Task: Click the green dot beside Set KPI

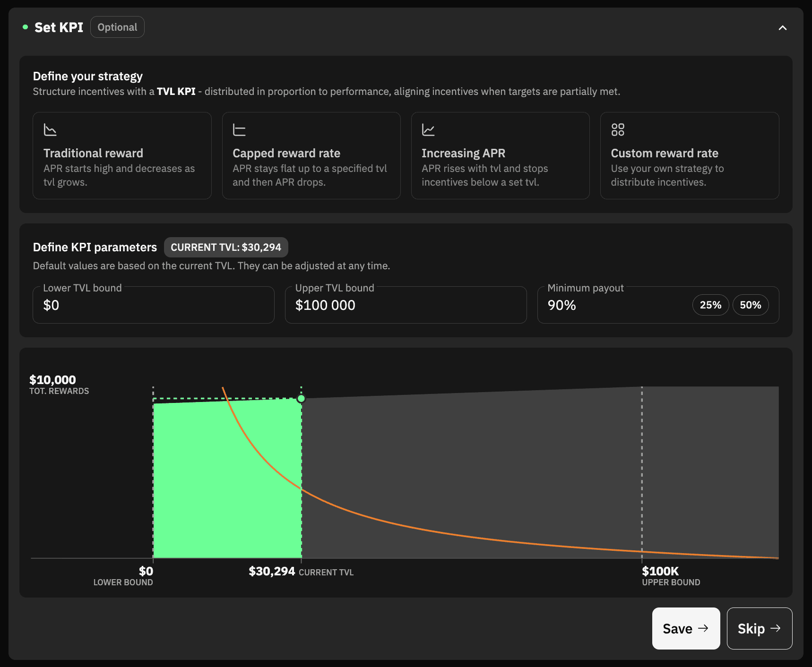Action: (25, 27)
